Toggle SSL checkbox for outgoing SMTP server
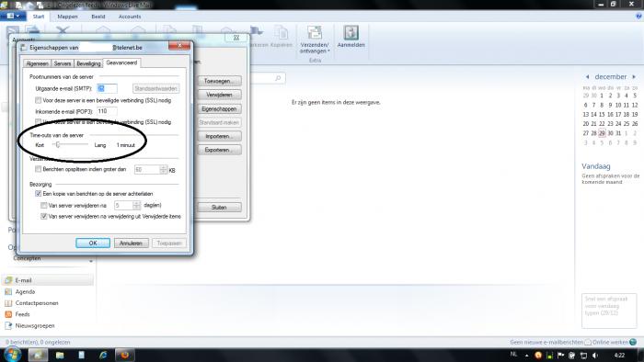 tap(39, 100)
